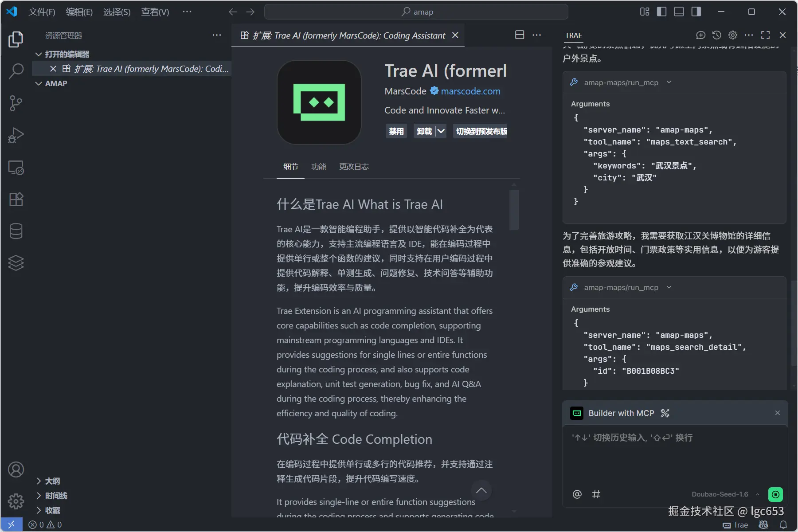Go back with the left arrow in the title bar
This screenshot has height=532, width=798.
tap(233, 12)
